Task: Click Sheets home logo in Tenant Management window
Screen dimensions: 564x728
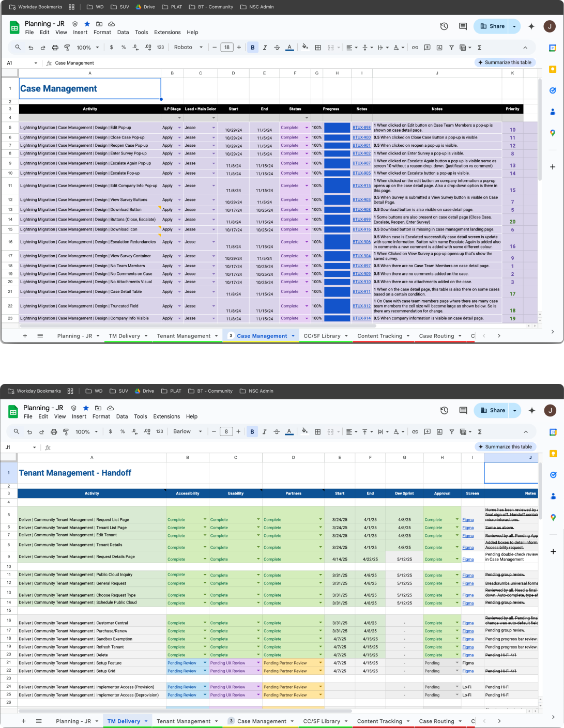Action: point(13,412)
